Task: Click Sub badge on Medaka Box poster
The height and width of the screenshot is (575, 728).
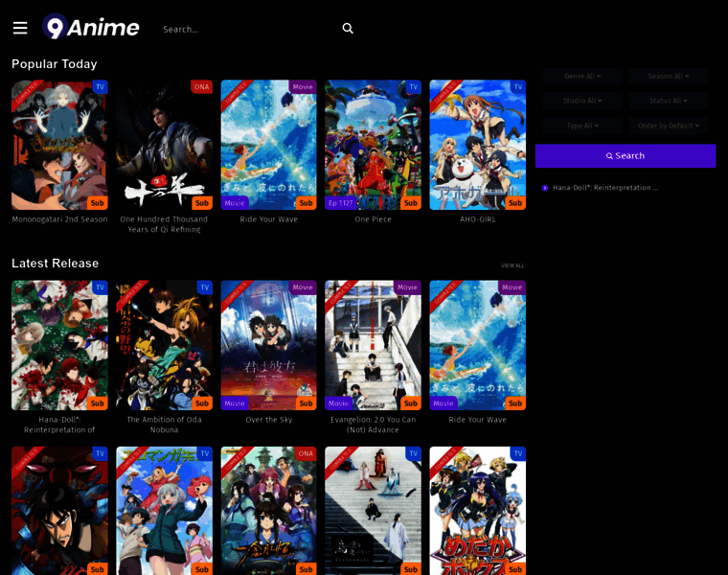Action: click(515, 569)
